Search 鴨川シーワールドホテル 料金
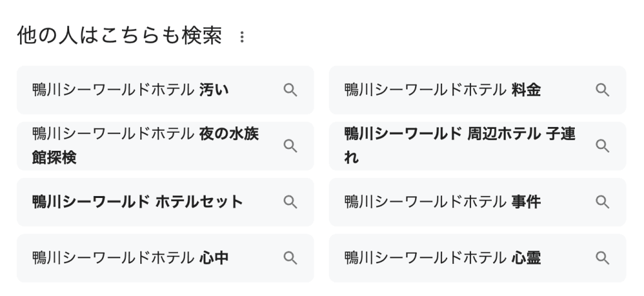This screenshot has width=644, height=296. point(478,90)
